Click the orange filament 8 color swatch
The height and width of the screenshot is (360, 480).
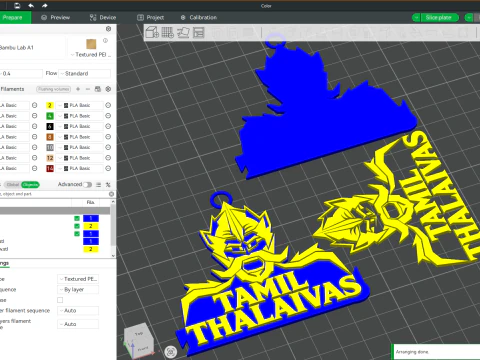click(50, 137)
